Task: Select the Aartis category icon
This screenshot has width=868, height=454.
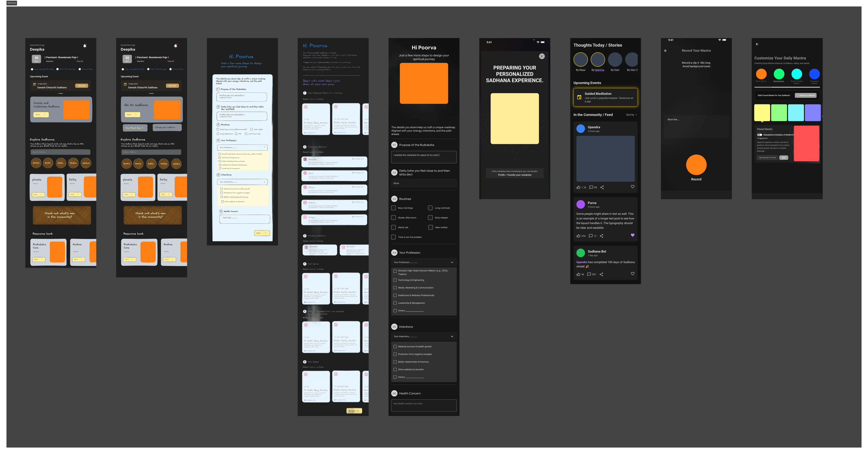Action: (48, 163)
